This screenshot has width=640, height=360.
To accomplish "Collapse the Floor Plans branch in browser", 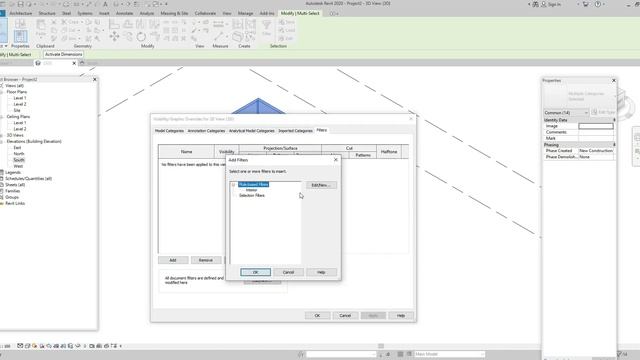I will (2, 92).
